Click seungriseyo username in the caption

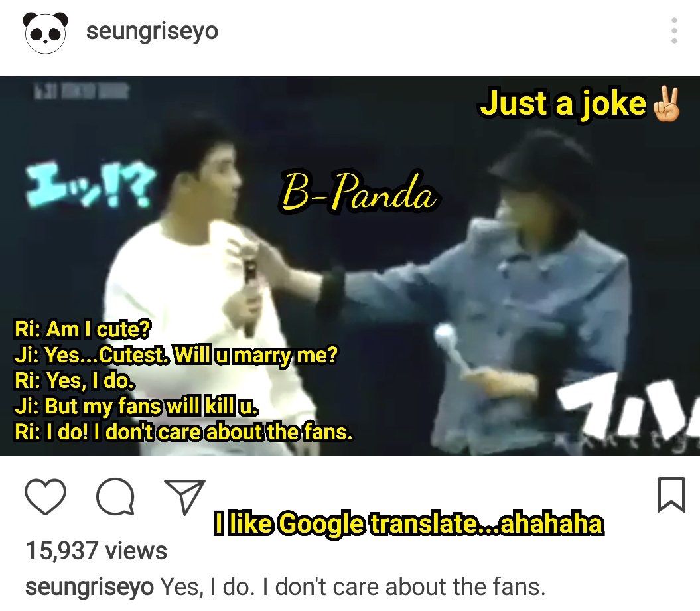[x=90, y=587]
